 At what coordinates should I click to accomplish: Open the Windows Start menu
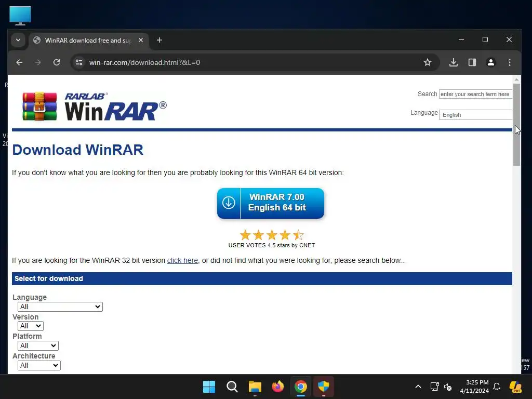[209, 387]
